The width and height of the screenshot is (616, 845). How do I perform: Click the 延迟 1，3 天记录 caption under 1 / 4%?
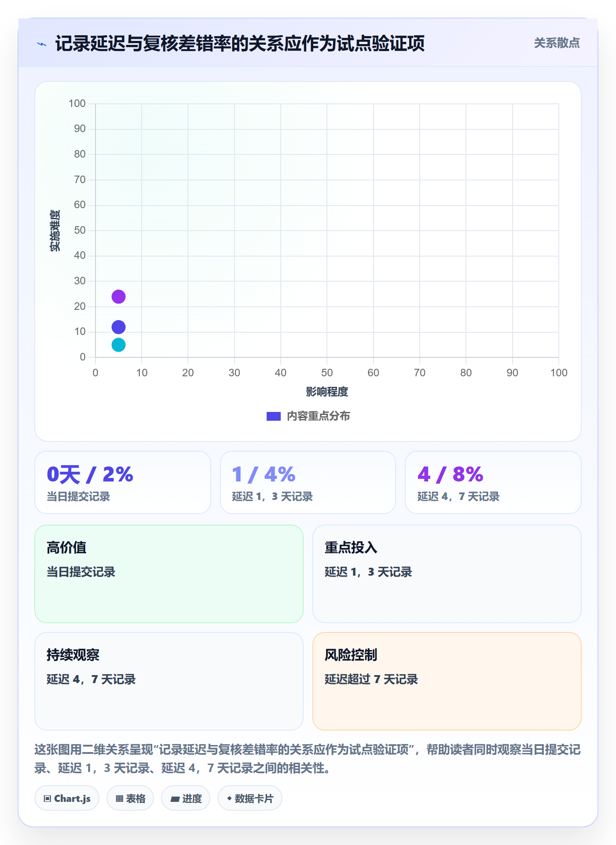(x=272, y=497)
